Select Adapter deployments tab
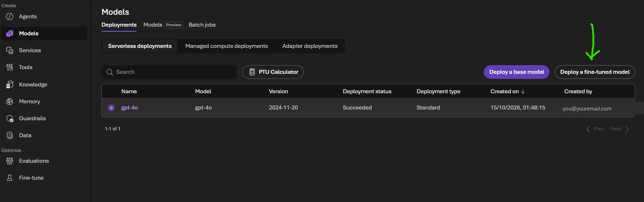The image size is (644, 202). (310, 46)
